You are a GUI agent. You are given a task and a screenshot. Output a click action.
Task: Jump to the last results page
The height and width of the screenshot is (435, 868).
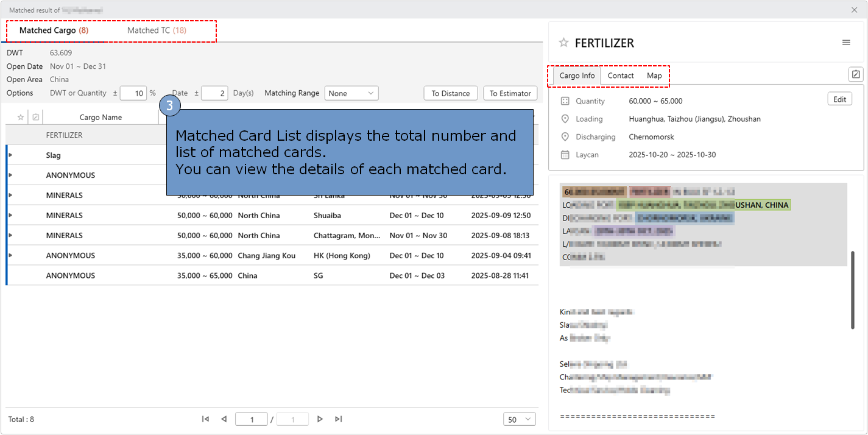[339, 419]
